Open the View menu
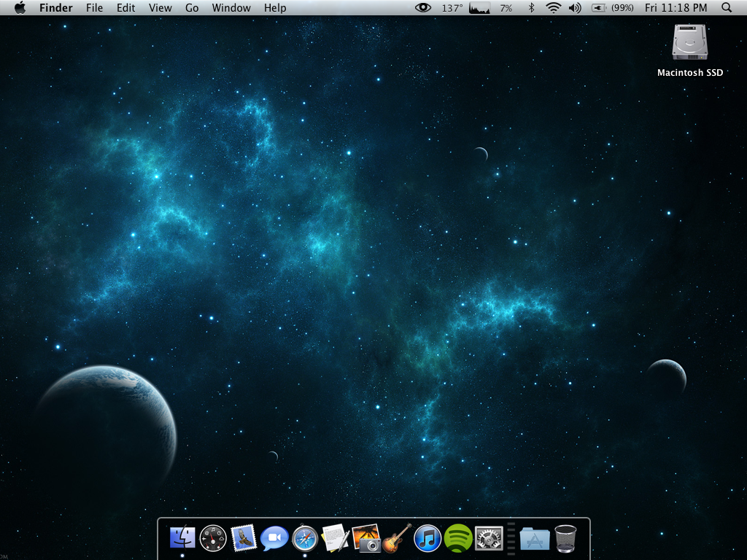 point(160,7)
